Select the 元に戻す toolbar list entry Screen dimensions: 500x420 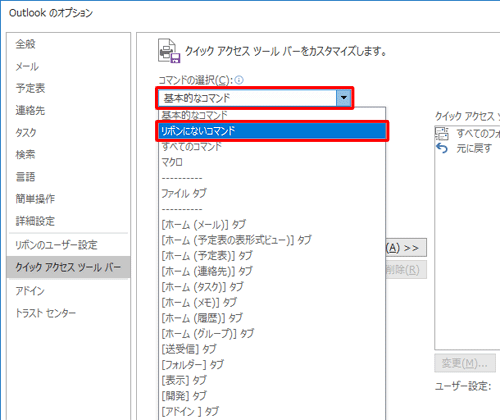tap(467, 148)
